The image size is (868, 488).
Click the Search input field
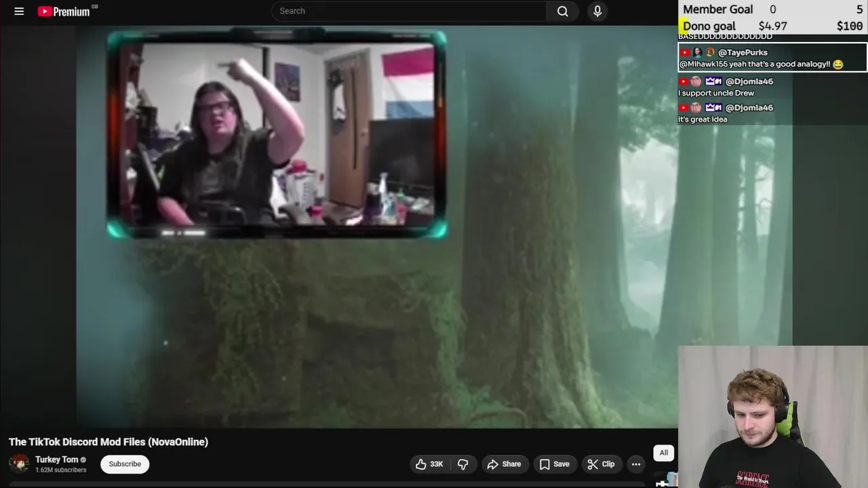click(x=409, y=11)
